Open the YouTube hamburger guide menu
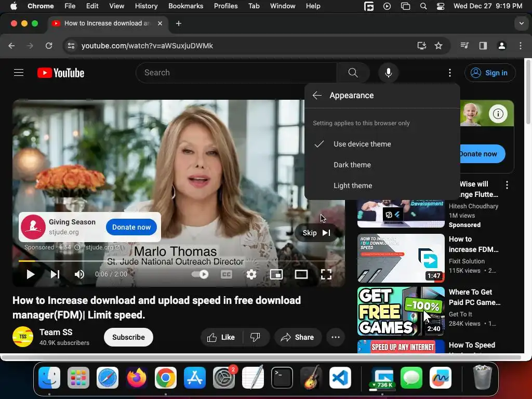The width and height of the screenshot is (532, 399). (x=19, y=73)
